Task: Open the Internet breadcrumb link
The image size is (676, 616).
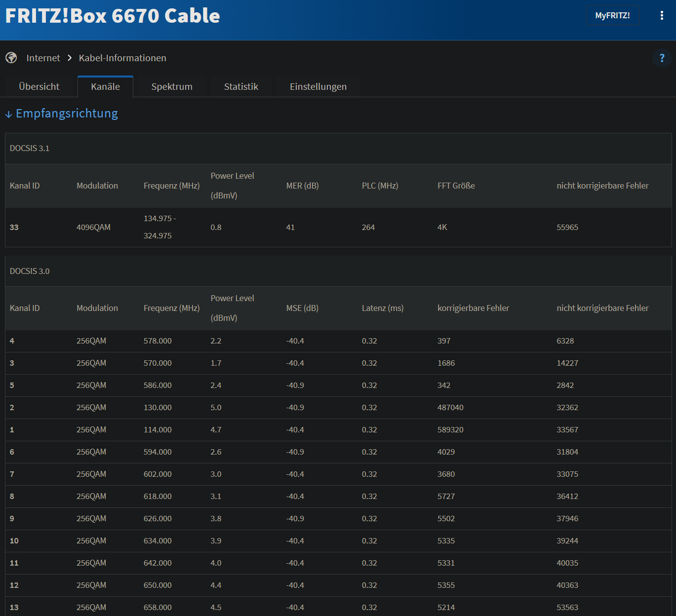Action: click(43, 58)
